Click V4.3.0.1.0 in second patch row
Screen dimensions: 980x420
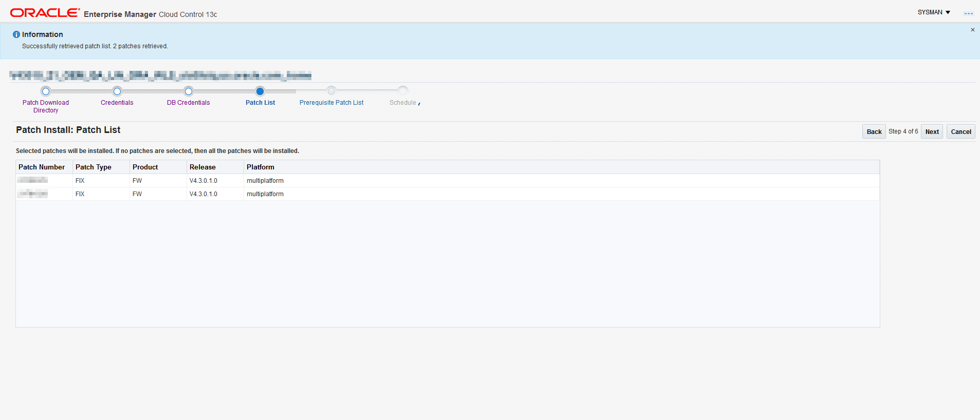(x=204, y=194)
